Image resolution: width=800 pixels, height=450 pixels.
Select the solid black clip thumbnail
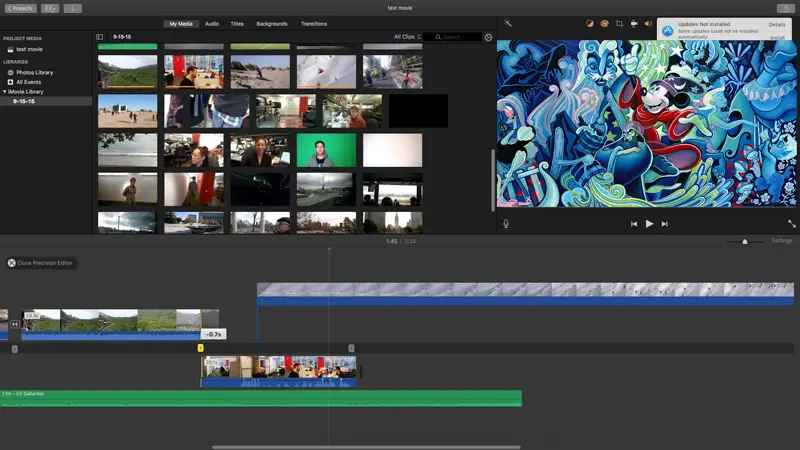pyautogui.click(x=418, y=111)
